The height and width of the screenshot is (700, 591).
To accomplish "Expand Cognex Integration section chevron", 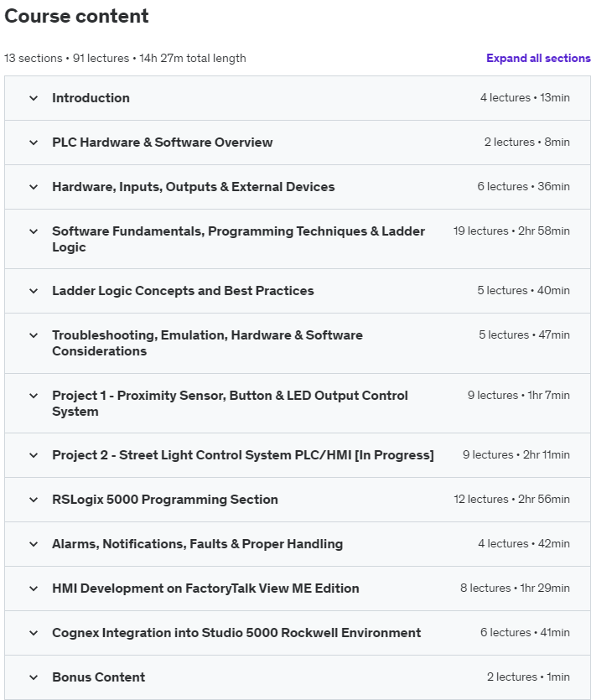I will [34, 633].
